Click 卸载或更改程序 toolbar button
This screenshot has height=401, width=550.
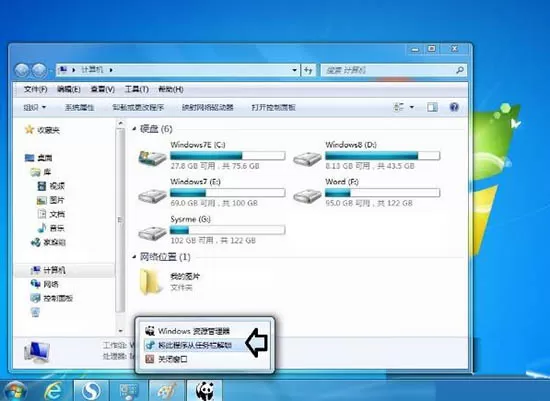coord(138,107)
